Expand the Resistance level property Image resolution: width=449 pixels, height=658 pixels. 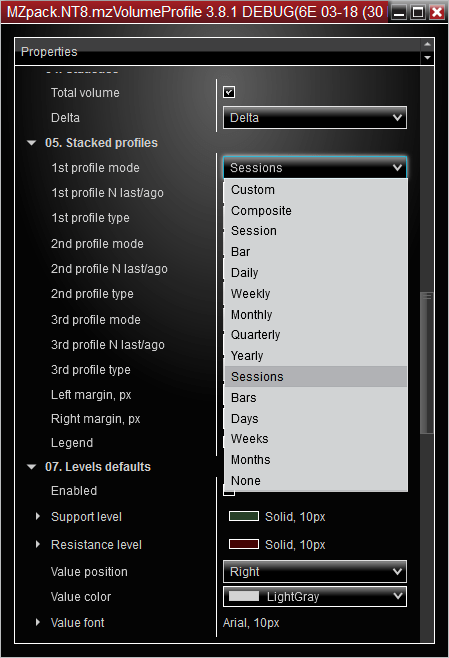[38, 545]
